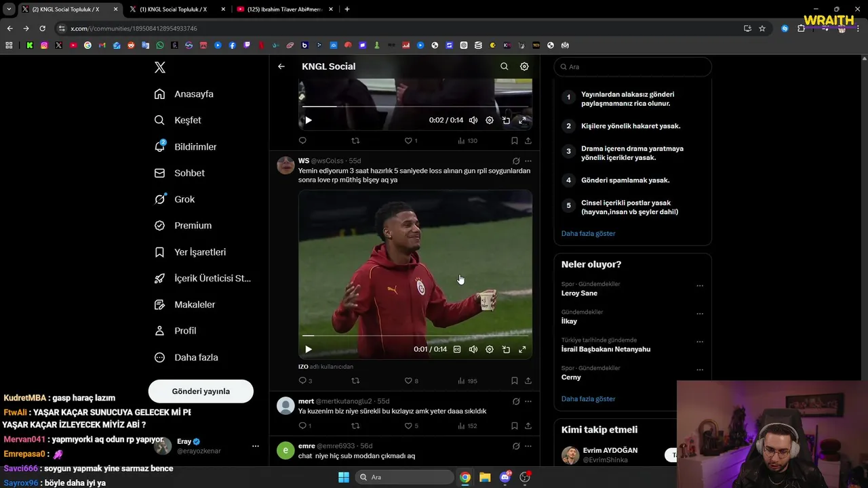Open a new browser tab
This screenshot has height=488, width=868.
(x=347, y=9)
